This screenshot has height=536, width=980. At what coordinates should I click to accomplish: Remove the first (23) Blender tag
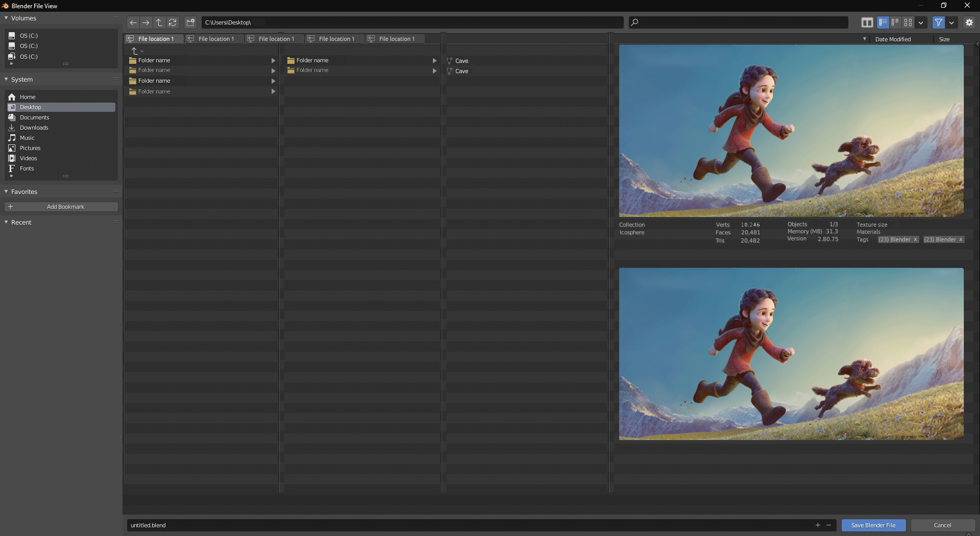915,239
